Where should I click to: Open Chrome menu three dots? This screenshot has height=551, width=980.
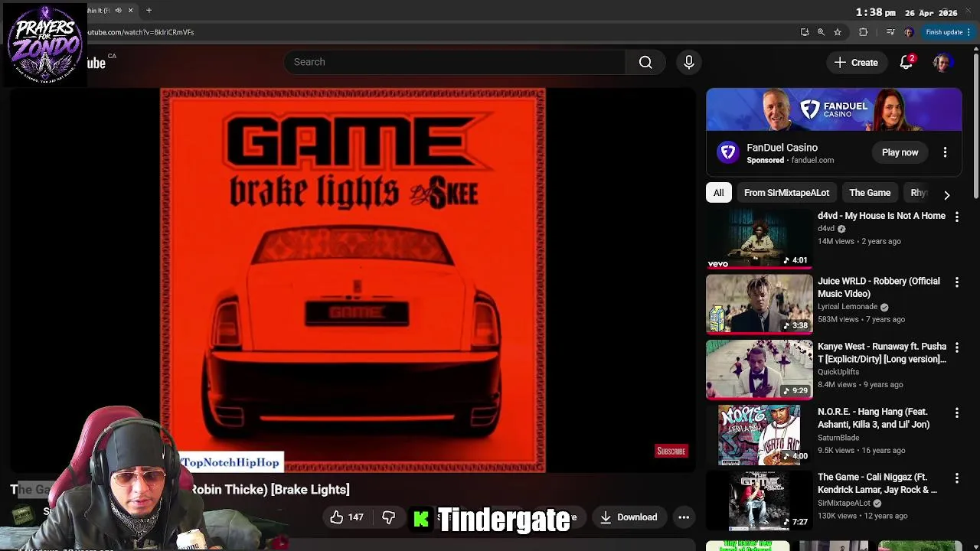pos(969,32)
